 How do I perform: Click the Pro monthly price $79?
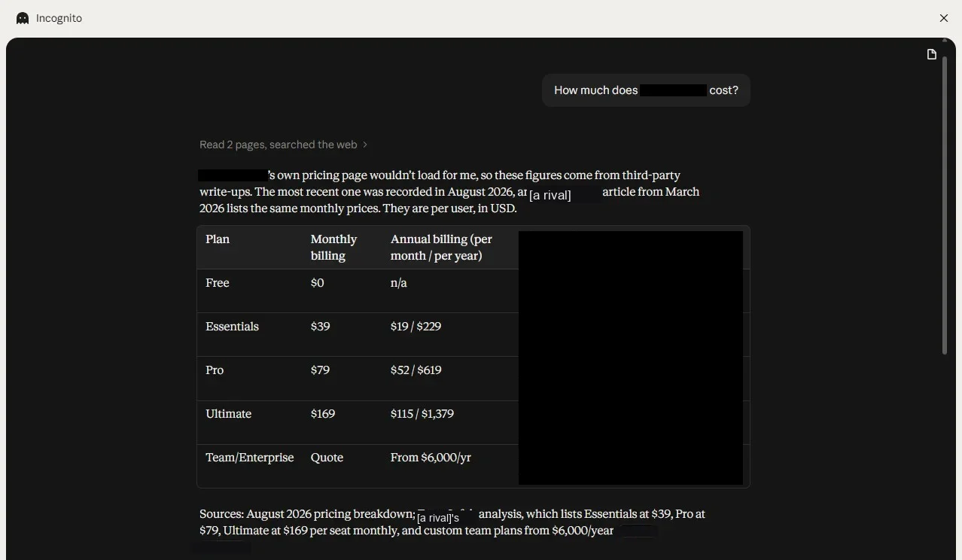(x=320, y=370)
